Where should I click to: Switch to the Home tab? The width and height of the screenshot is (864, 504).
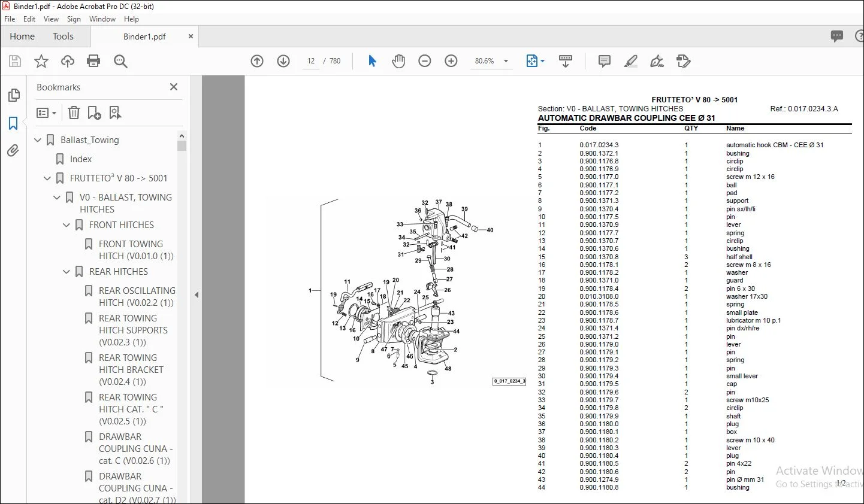tap(22, 37)
